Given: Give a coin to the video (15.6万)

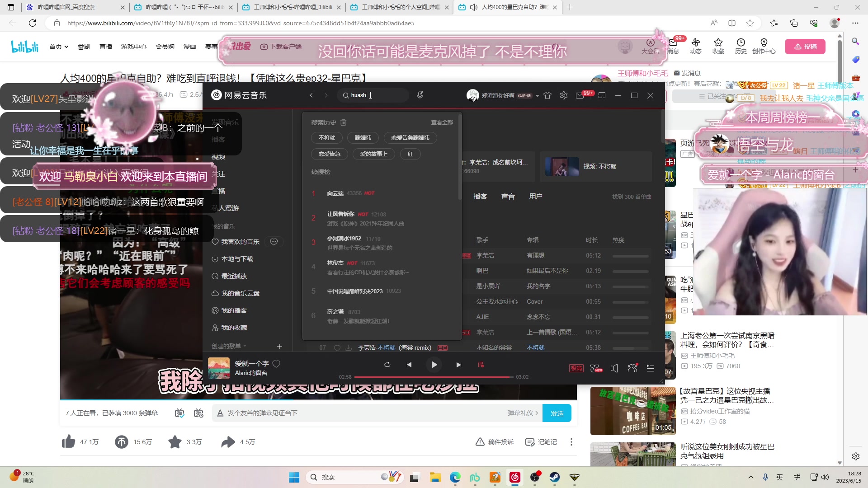Looking at the screenshot, I should tap(133, 442).
